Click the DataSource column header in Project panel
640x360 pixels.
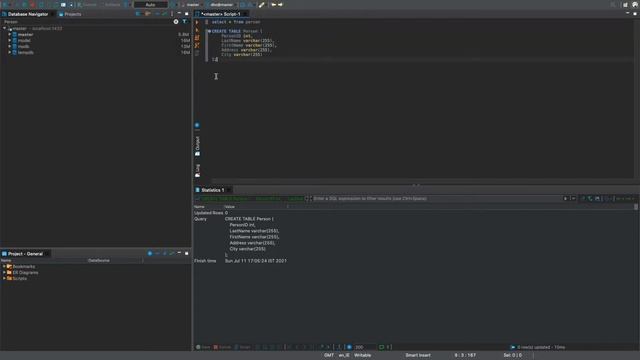click(99, 260)
